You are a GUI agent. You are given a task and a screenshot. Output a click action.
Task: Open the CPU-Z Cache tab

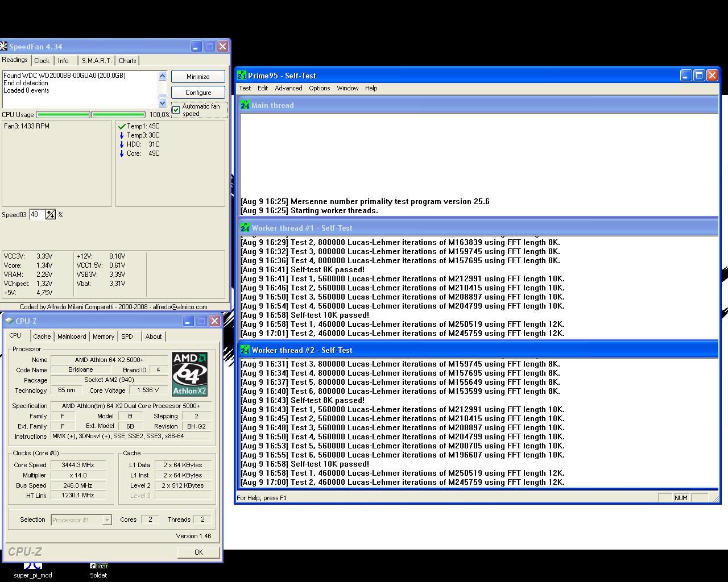tap(42, 336)
